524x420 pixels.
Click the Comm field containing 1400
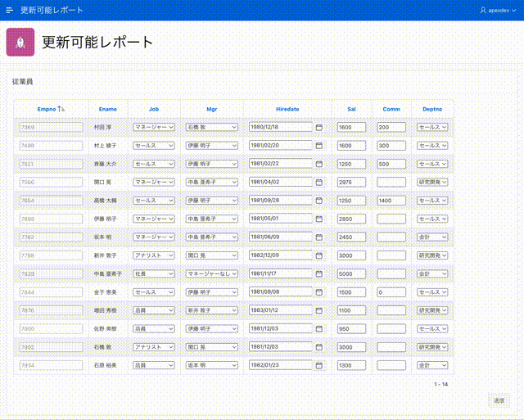point(391,201)
